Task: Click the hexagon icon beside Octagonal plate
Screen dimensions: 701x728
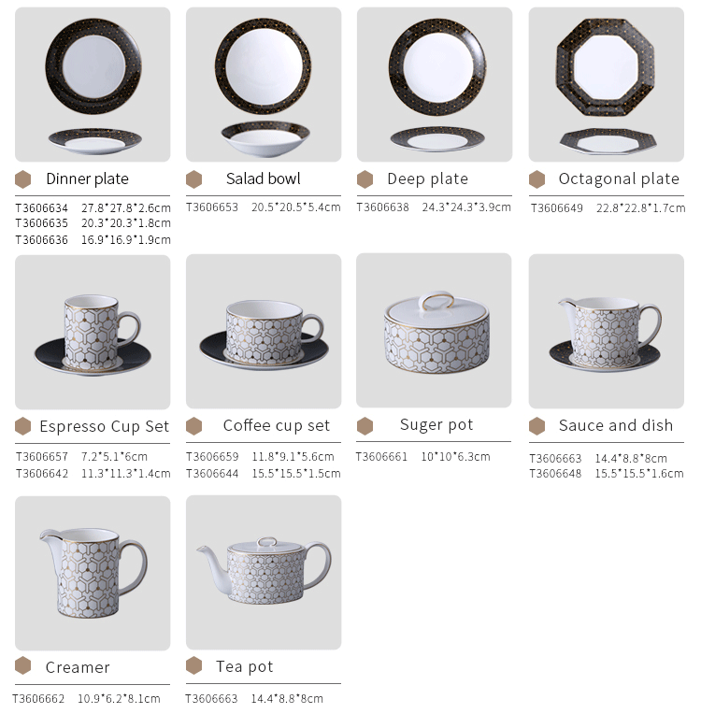Action: pos(536,179)
